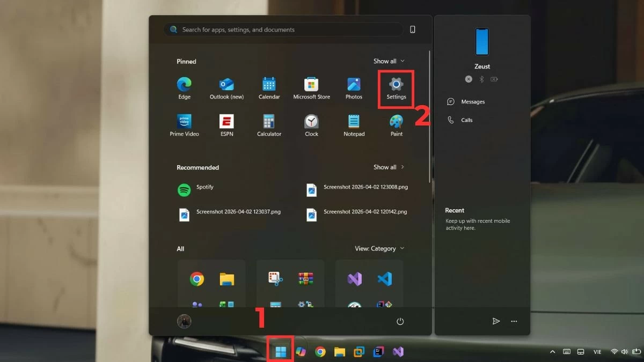This screenshot has height=362, width=644.
Task: Click the VIE language indicator in tray
Action: [597, 352]
